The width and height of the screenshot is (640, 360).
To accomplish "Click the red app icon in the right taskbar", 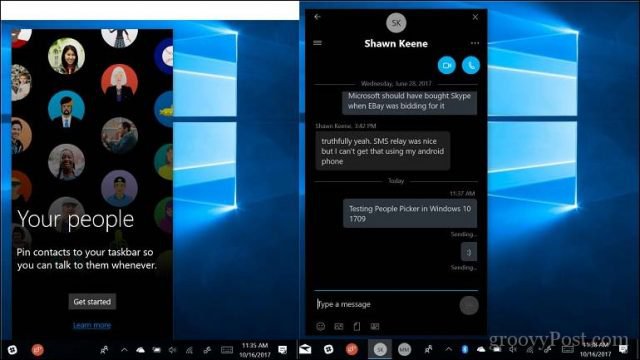I will pyautogui.click(x=352, y=349).
